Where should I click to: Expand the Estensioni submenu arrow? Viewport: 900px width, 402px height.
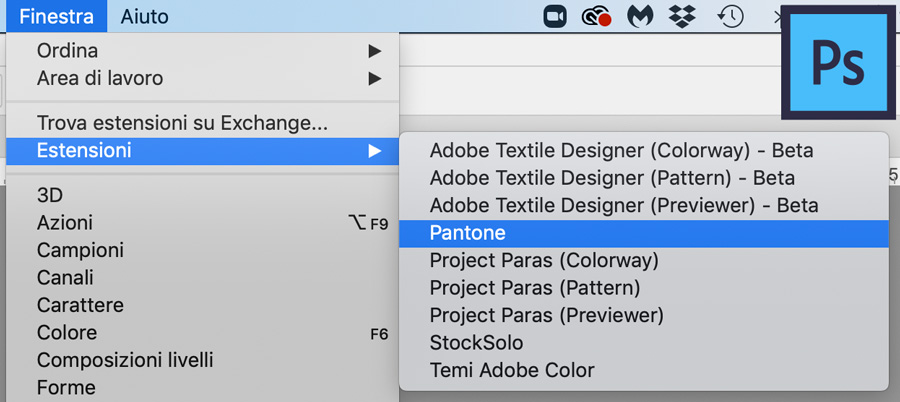375,151
